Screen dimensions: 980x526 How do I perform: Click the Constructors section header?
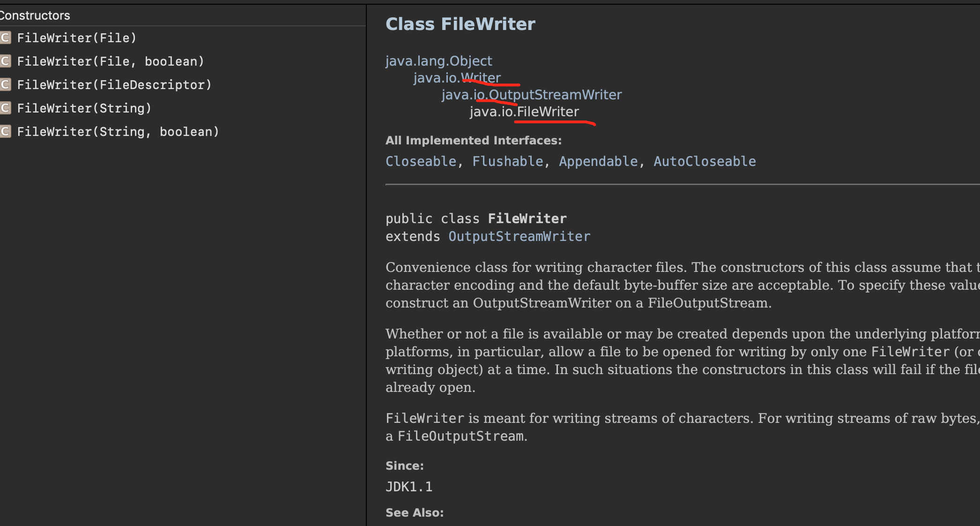tap(35, 15)
